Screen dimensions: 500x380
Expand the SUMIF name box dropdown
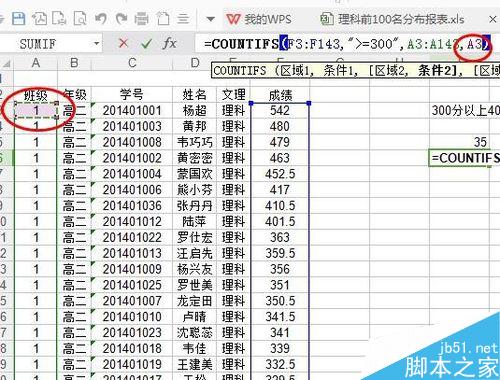(x=96, y=44)
